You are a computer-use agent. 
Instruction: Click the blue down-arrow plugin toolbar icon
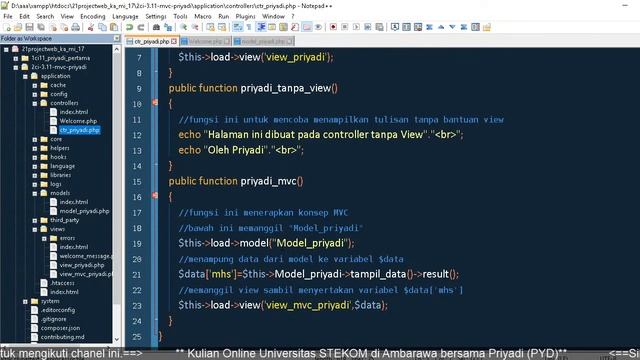click(x=452, y=27)
